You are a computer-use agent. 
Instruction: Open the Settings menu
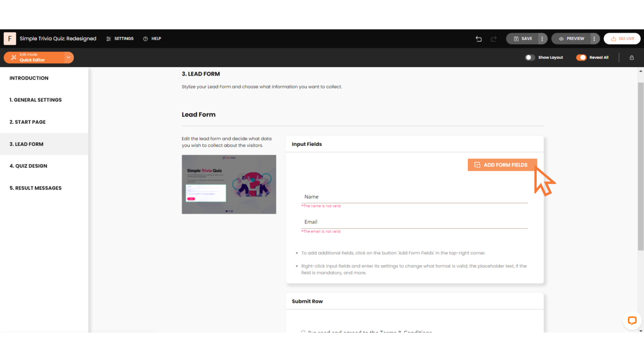[x=120, y=39]
